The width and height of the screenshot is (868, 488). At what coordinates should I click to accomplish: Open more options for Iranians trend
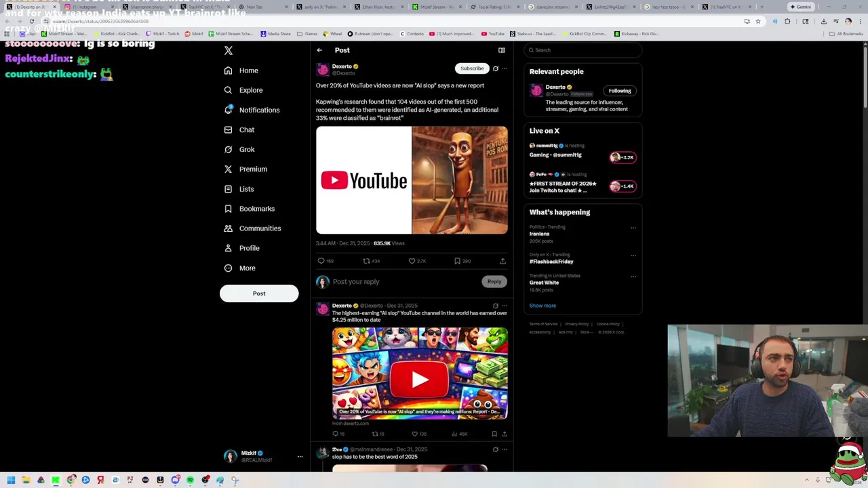click(633, 228)
